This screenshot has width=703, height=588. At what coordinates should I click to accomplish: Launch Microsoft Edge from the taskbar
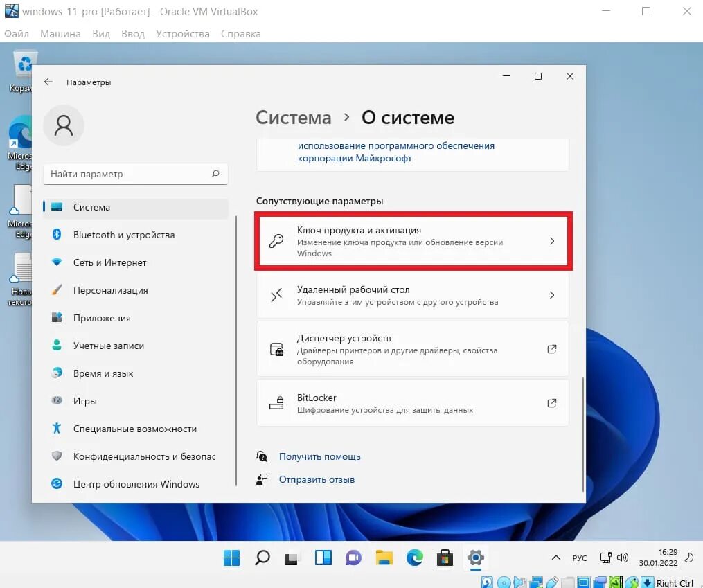point(415,558)
